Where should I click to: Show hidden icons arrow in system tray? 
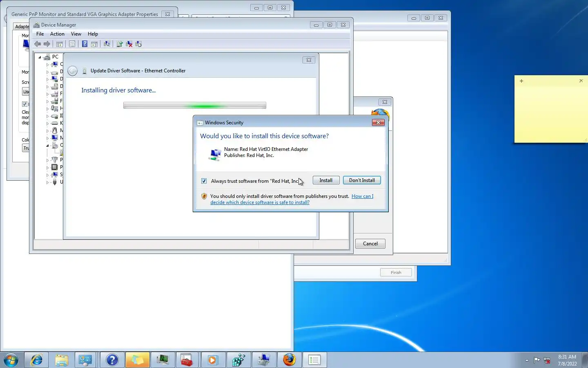click(x=527, y=360)
